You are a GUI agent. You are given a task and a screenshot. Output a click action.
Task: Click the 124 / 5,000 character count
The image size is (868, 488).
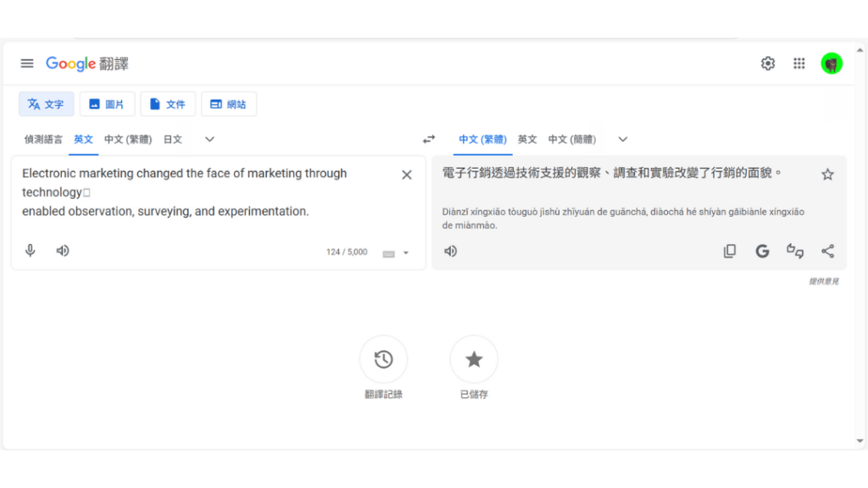(x=347, y=252)
